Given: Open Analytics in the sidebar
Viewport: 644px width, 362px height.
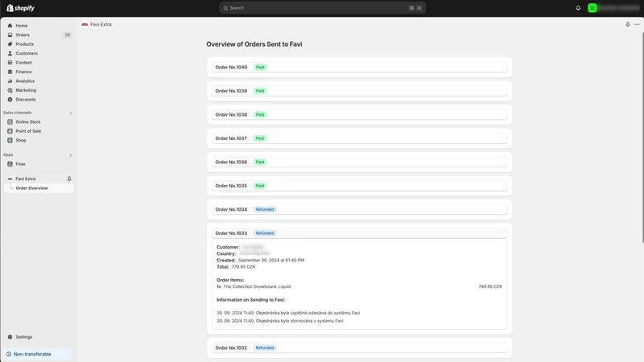Looking at the screenshot, I should [x=25, y=81].
